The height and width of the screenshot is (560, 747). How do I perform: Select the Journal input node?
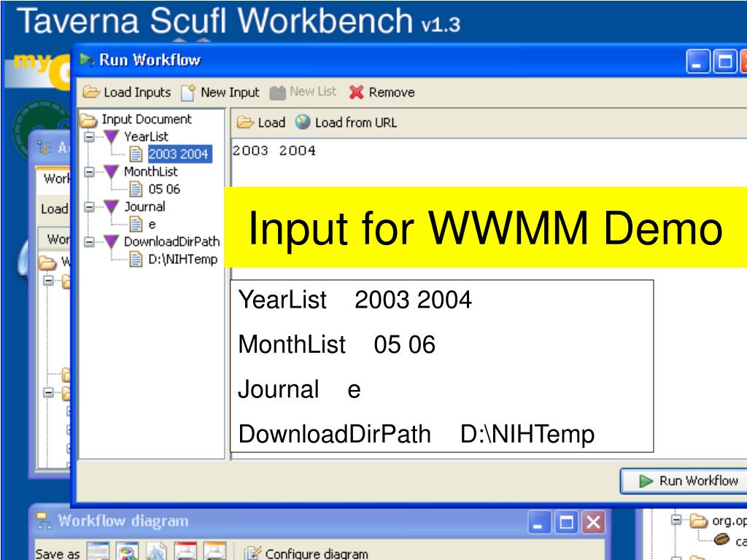[x=144, y=206]
